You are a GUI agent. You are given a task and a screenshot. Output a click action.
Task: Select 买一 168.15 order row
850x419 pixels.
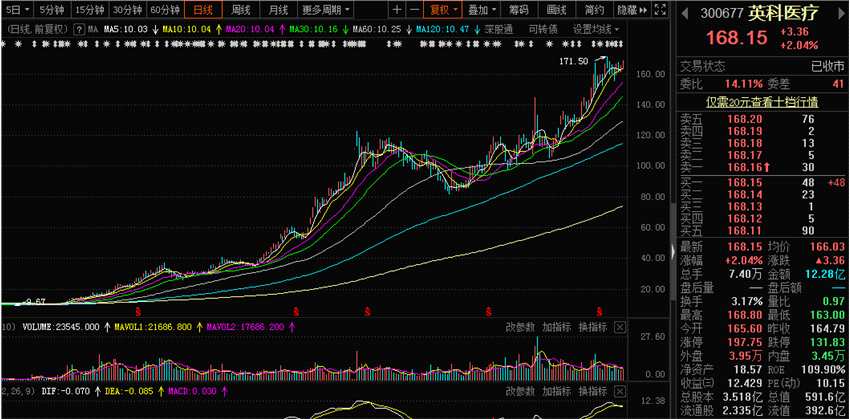click(x=762, y=183)
